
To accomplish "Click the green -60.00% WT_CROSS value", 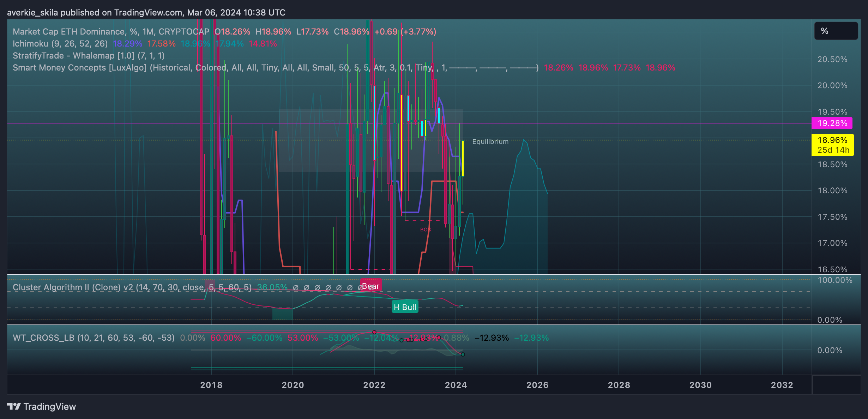I will (264, 338).
